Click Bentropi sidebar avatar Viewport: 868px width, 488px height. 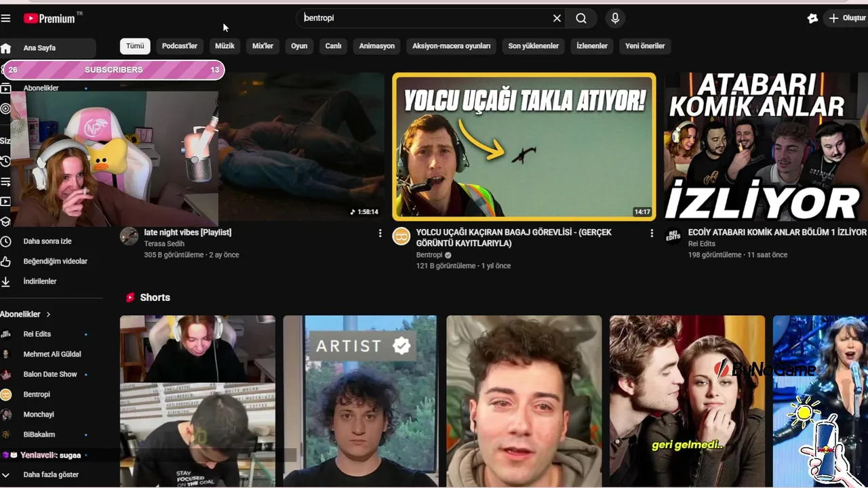tap(6, 394)
